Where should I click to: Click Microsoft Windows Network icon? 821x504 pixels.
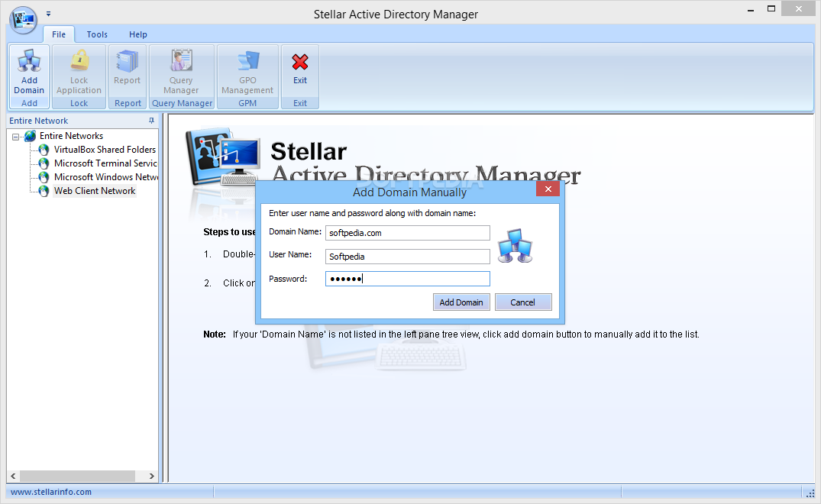44,177
